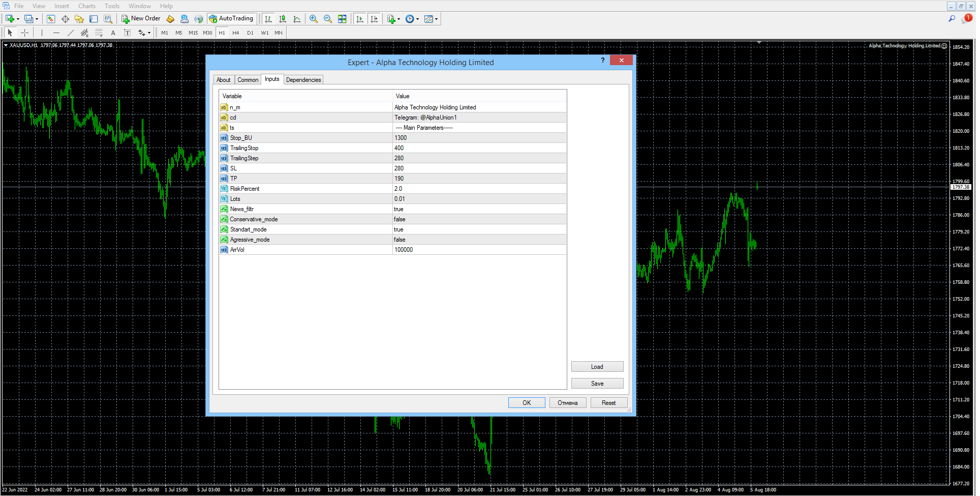Open the Market Watch panel icon
Viewport: 980px width, 496px height.
click(x=51, y=19)
